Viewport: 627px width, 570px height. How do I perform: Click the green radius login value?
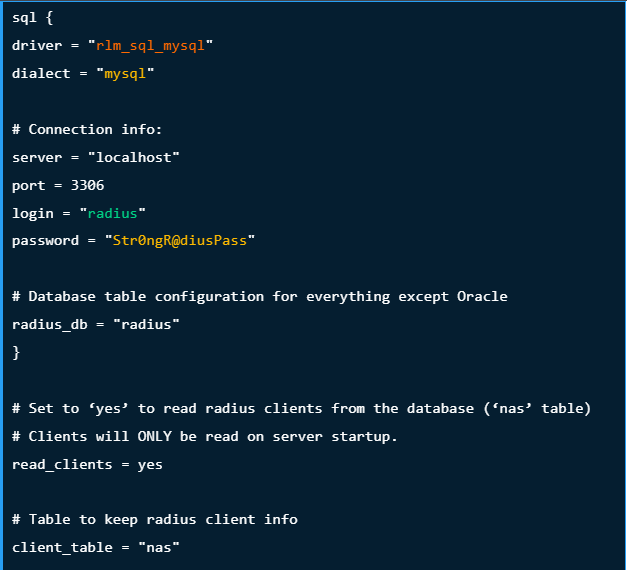coord(112,213)
